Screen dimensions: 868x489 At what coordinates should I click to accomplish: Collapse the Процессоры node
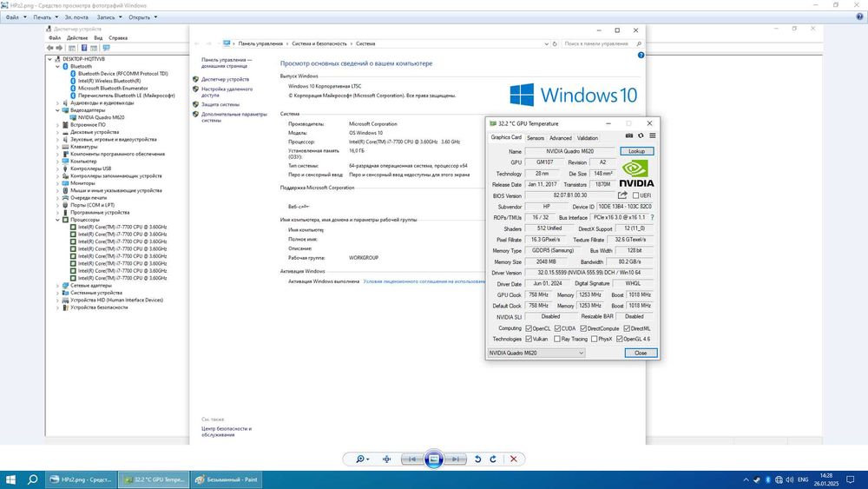coord(57,220)
